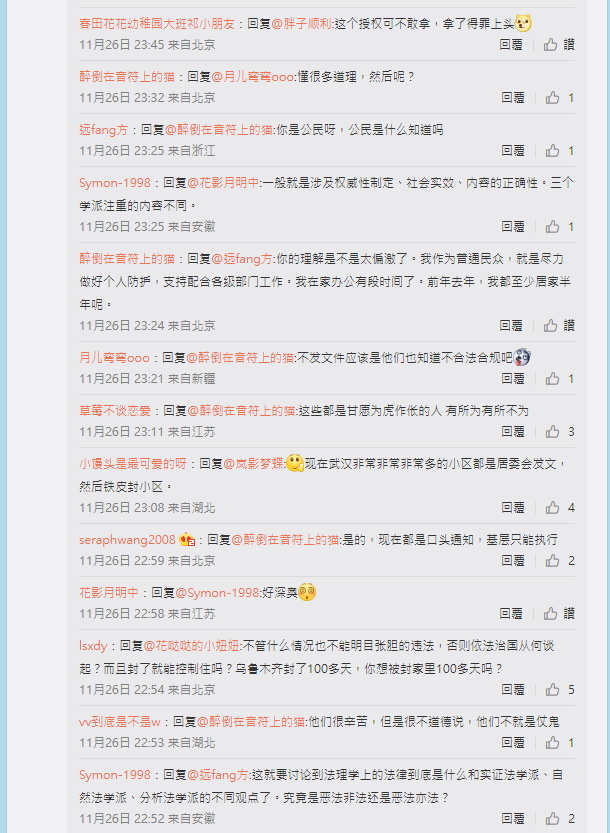This screenshot has height=833, width=610.
Task: Like 远fang方's comment from 浙江
Action: pos(552,151)
